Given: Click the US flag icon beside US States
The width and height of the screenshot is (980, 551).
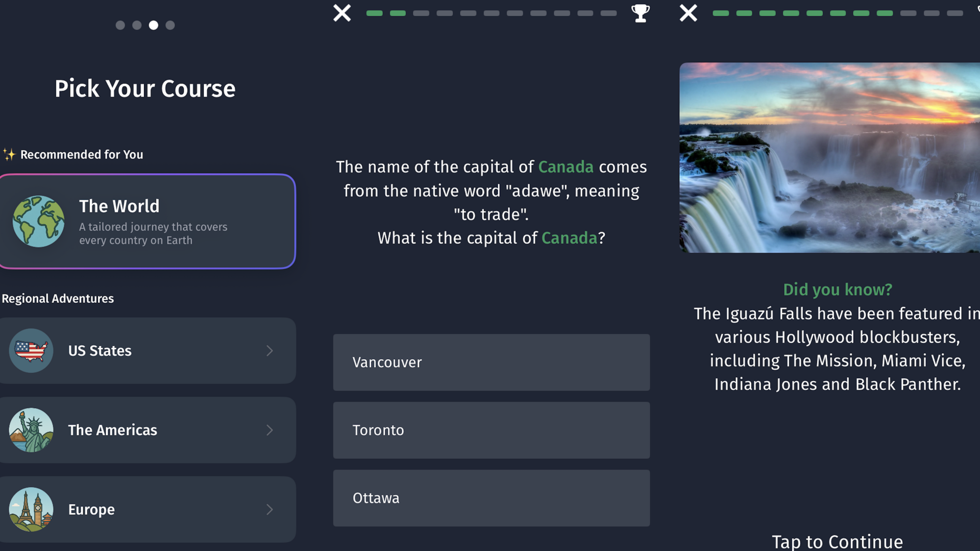Looking at the screenshot, I should (x=31, y=350).
